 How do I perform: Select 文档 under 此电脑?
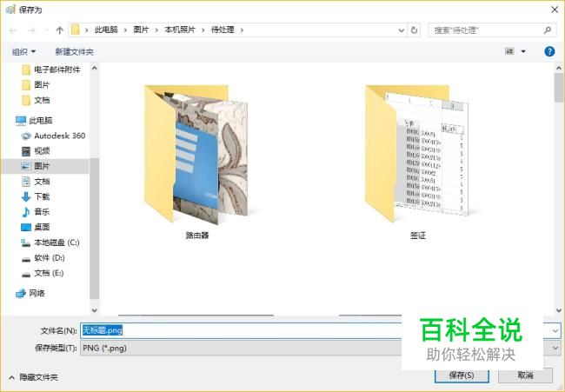coord(36,182)
